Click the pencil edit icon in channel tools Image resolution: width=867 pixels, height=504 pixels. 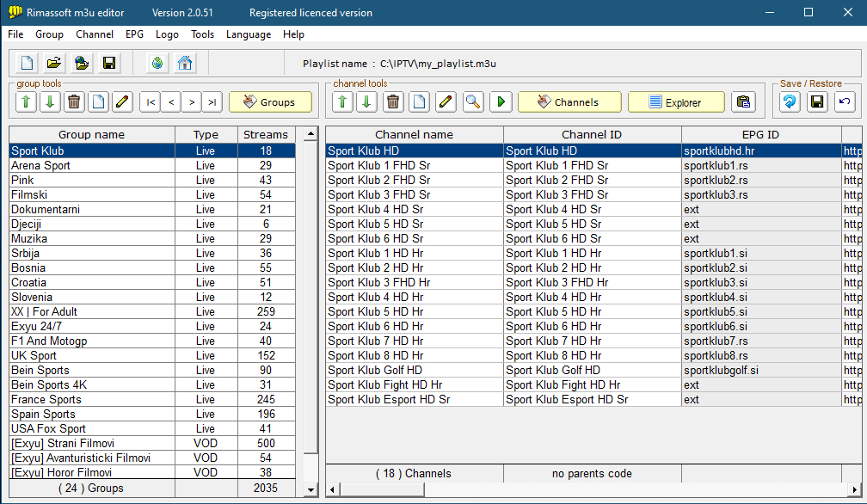[x=446, y=102]
